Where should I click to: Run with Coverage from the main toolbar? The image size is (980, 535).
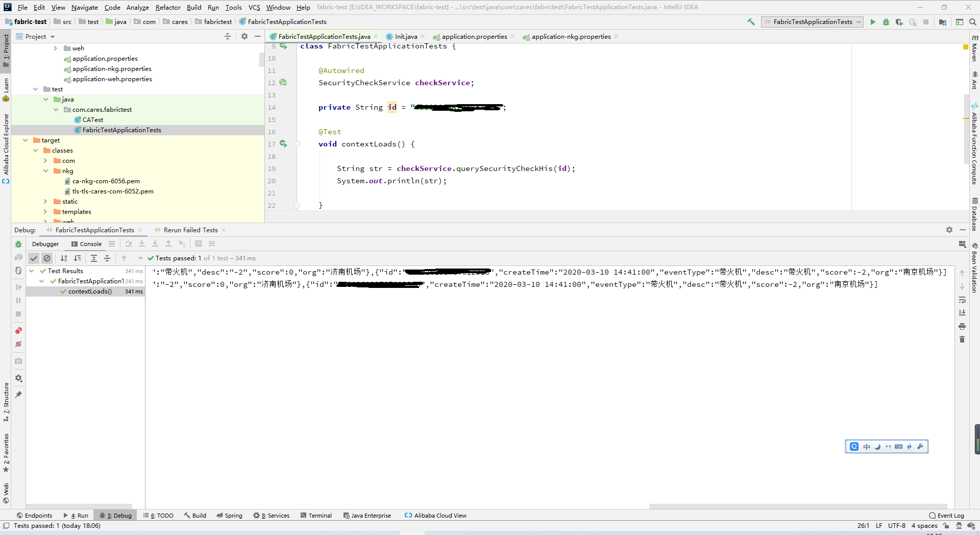[x=899, y=22]
